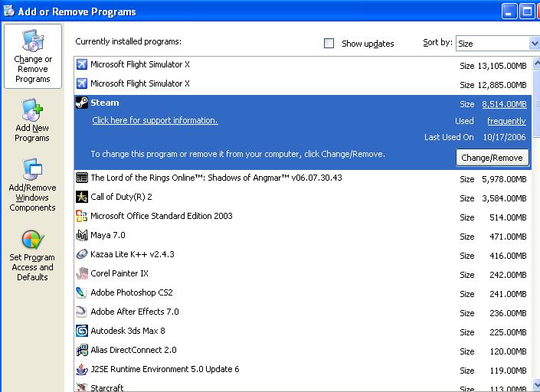540x392 pixels.
Task: Click the scrollbar up arrow
Action: pyautogui.click(x=536, y=63)
